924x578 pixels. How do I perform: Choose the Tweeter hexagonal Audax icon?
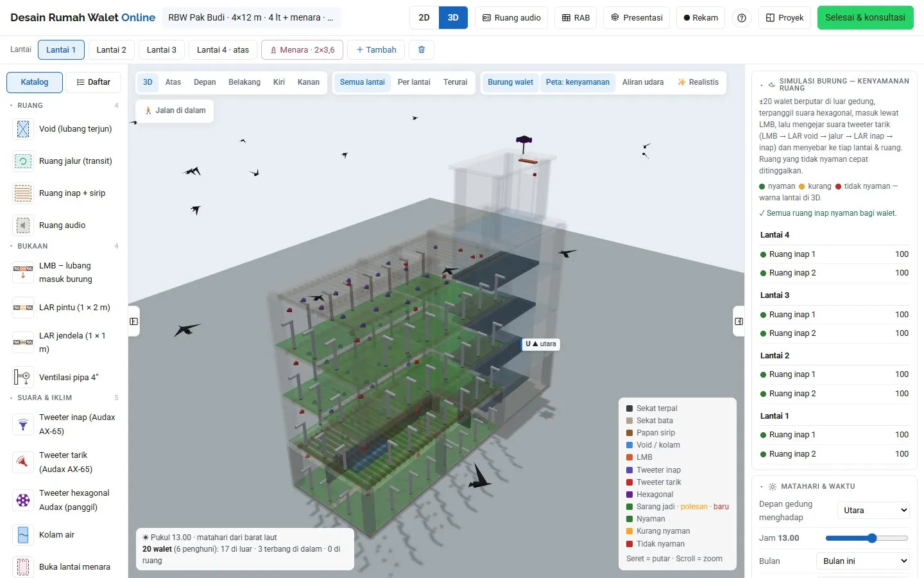[23, 500]
